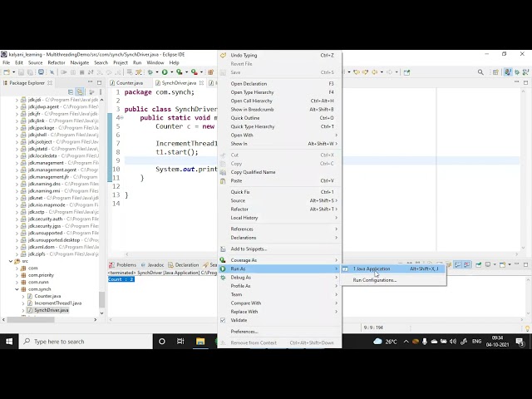Click the Save toolbar icon
Screen dimensions: 532x399
21,72
